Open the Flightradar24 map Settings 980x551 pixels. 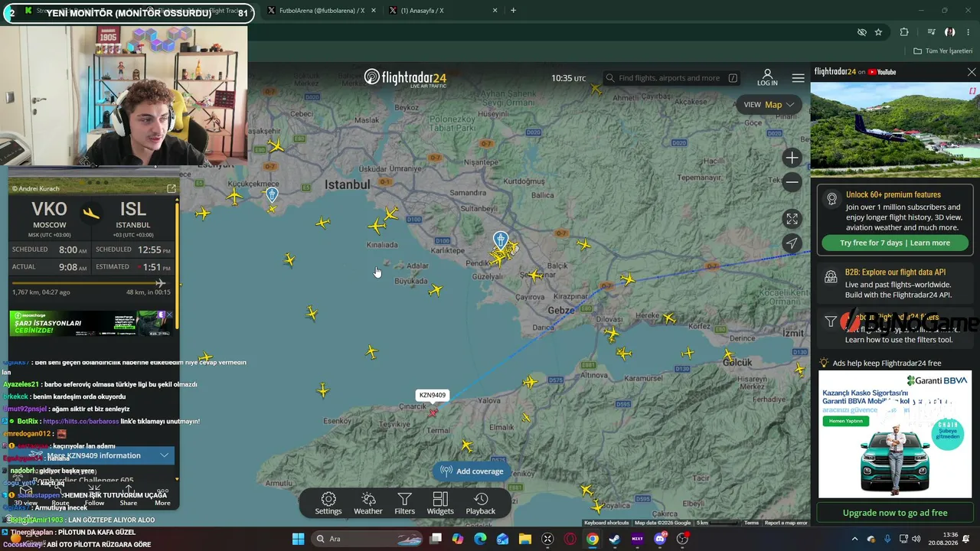click(x=328, y=504)
